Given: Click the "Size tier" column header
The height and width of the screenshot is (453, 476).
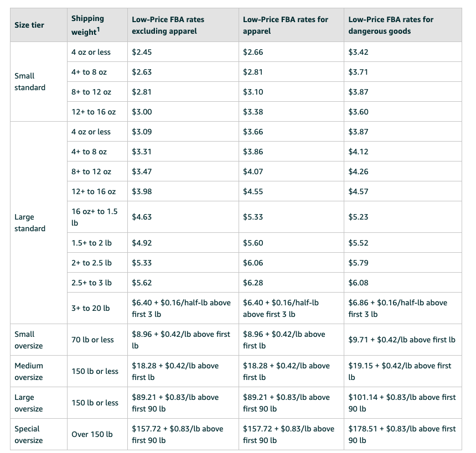Looking at the screenshot, I should click(x=29, y=25).
